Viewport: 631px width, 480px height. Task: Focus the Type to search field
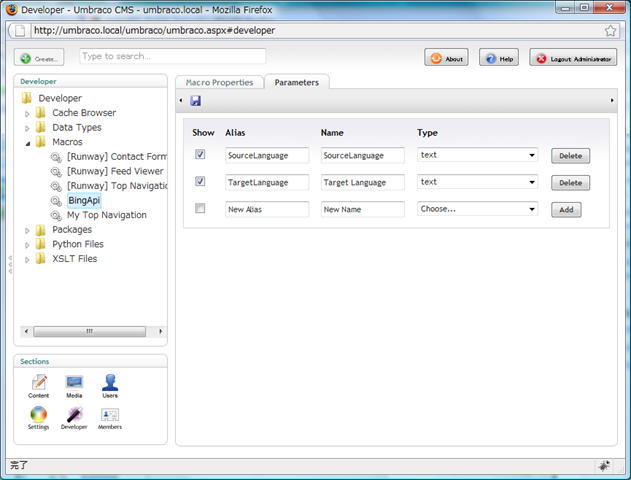click(x=173, y=56)
